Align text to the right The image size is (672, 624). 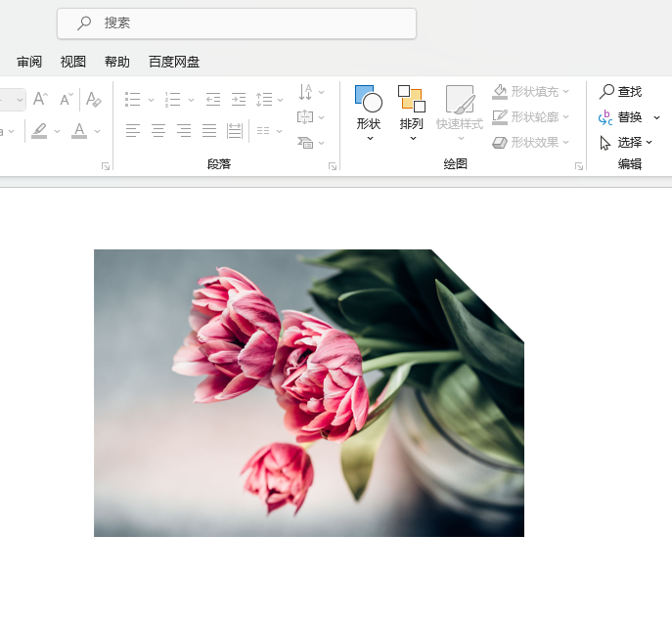[184, 130]
